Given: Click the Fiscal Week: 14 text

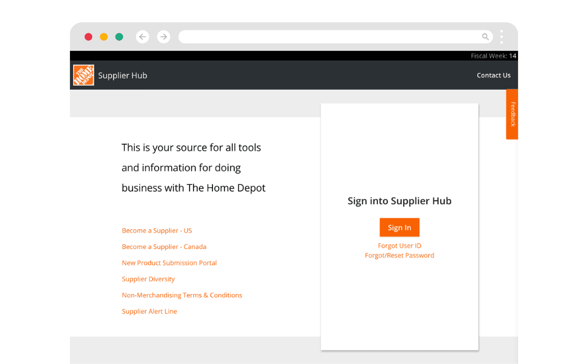Looking at the screenshot, I should click(494, 56).
